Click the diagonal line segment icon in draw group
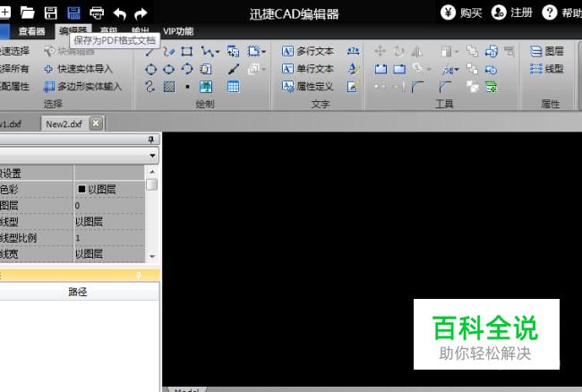Viewport: 582px width, 392px height. (234, 69)
